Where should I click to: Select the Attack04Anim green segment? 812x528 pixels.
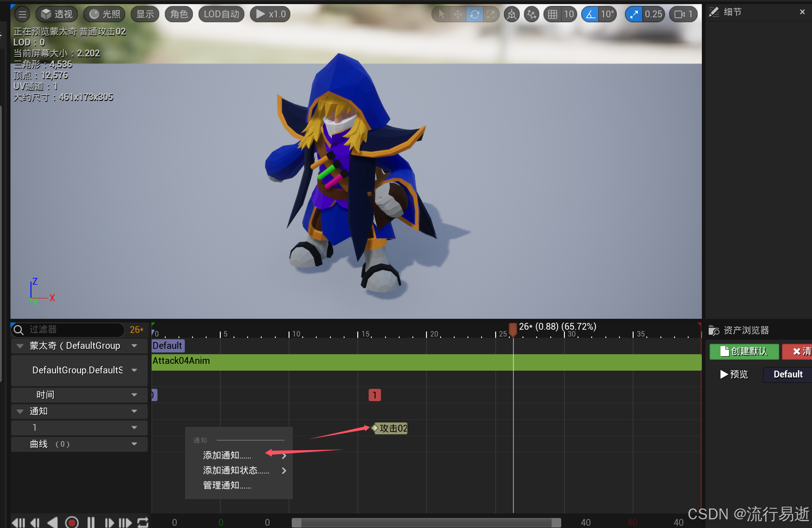426,362
